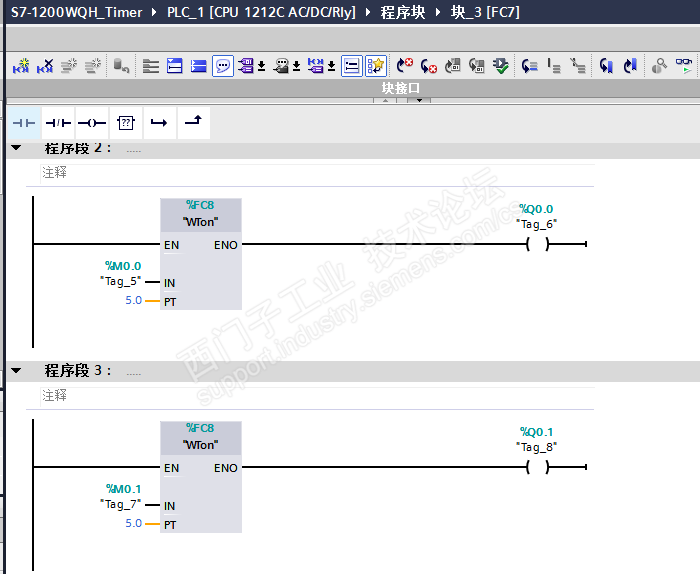The height and width of the screenshot is (574, 700).
Task: Click tag information speech bubble icon
Action: [x=281, y=66]
